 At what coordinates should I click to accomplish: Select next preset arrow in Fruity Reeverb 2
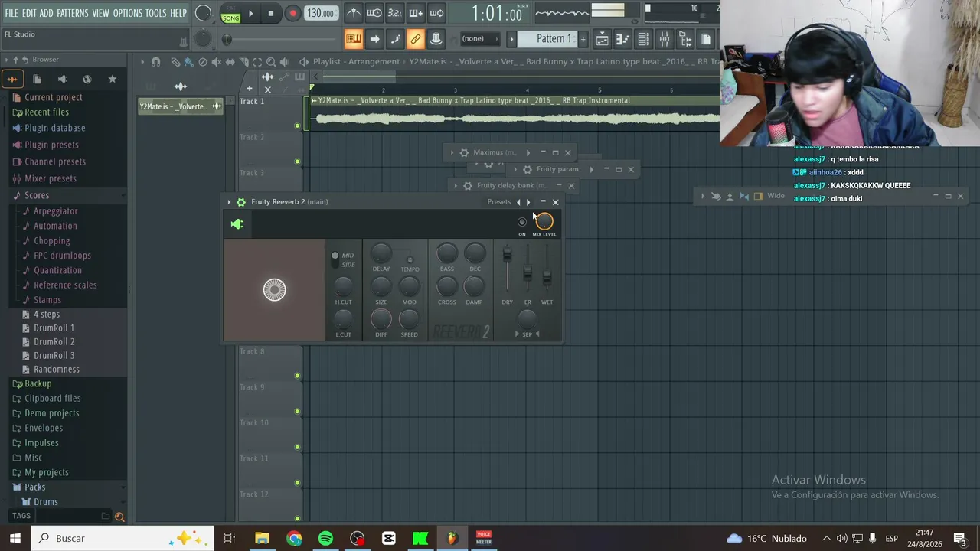point(528,202)
